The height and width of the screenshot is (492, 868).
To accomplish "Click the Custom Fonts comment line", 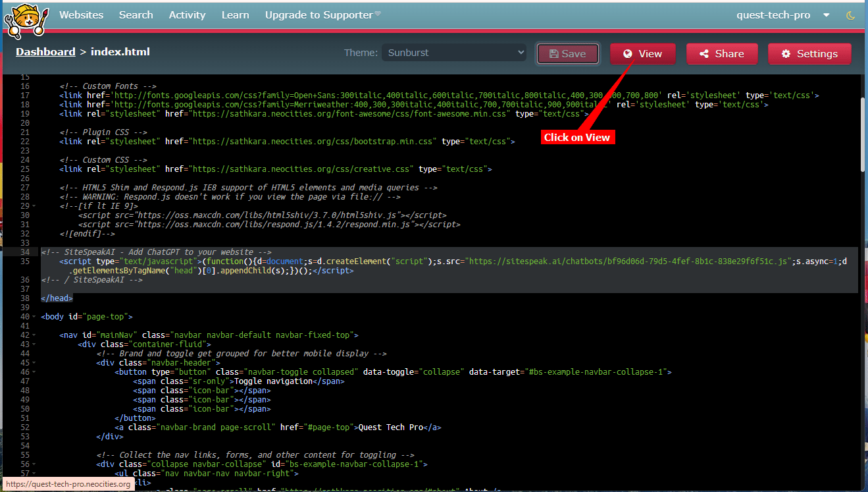I will point(108,86).
